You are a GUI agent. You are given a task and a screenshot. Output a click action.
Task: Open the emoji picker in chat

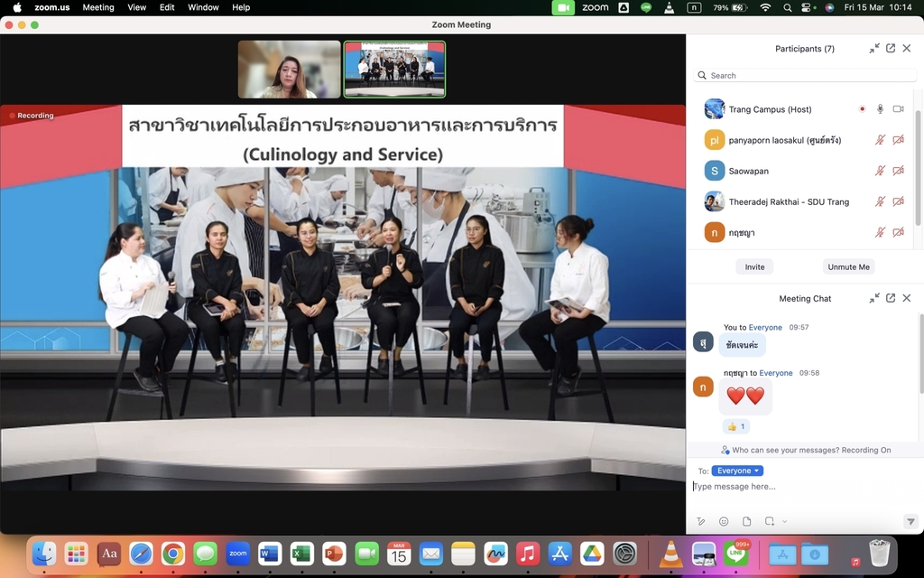click(x=724, y=521)
